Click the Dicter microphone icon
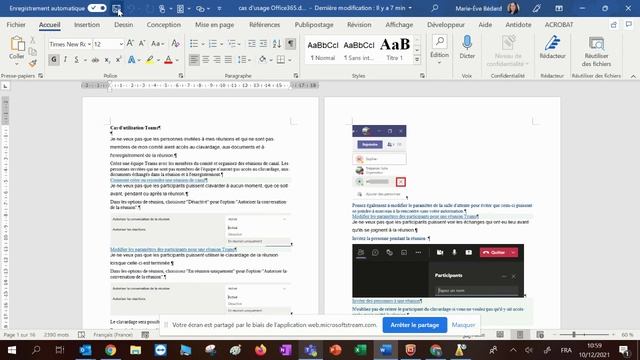 click(467, 47)
